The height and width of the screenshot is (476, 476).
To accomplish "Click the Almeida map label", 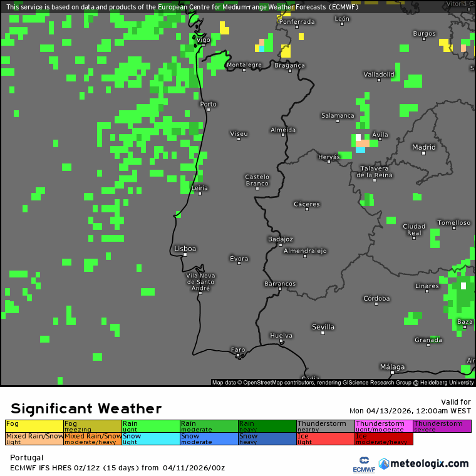I will coord(283,130).
